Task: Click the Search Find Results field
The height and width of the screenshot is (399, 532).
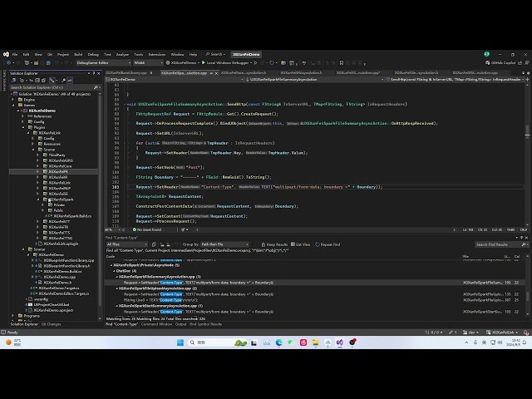Action: click(x=500, y=244)
